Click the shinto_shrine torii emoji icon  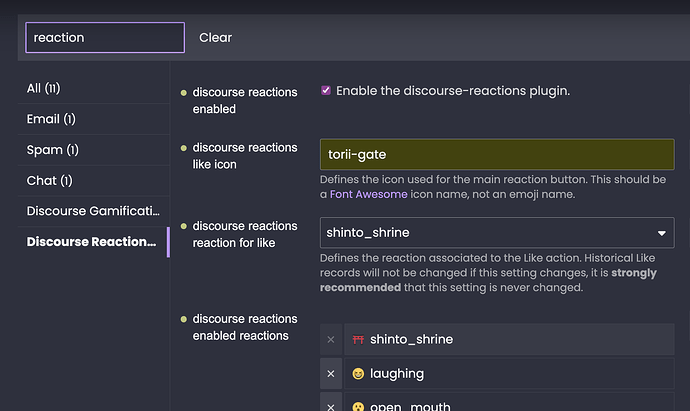(x=358, y=339)
